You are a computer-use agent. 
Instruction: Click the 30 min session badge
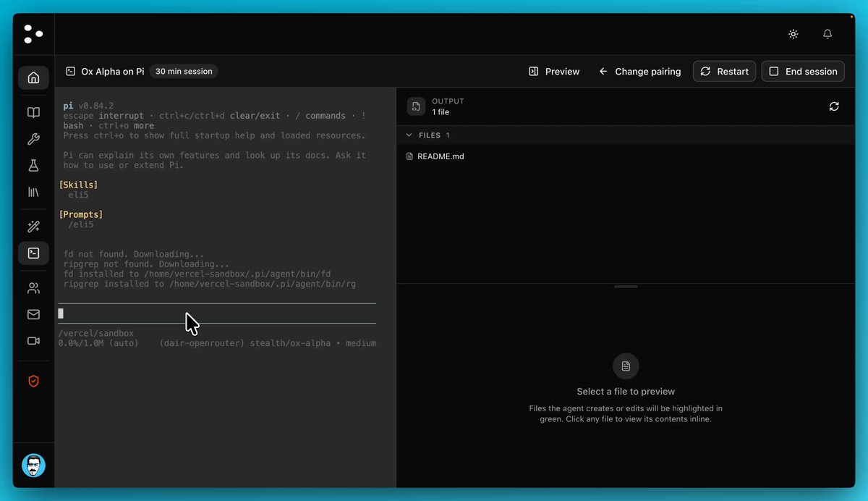pos(184,72)
